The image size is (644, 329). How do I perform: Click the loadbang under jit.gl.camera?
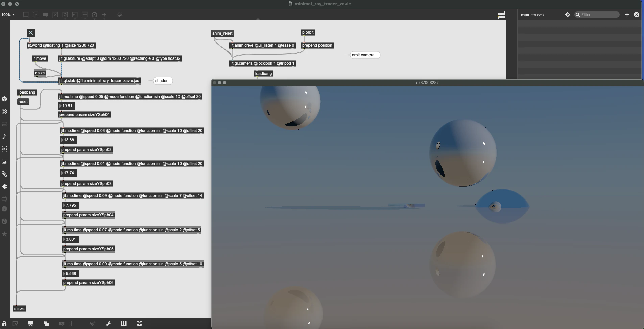coord(263,74)
